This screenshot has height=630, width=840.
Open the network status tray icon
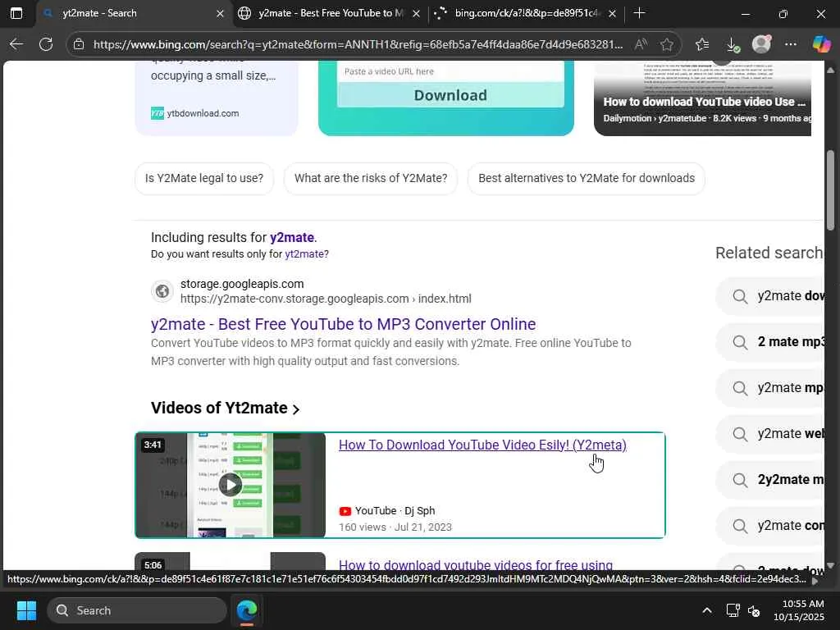pyautogui.click(x=733, y=610)
